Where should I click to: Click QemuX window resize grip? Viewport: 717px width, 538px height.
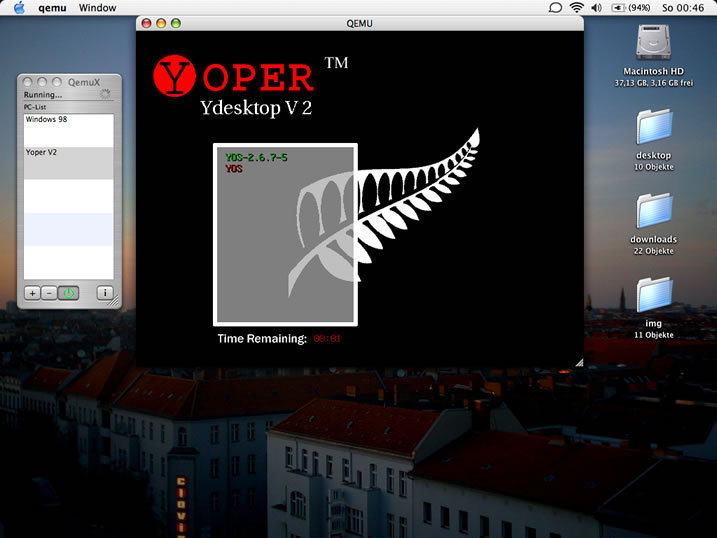click(x=114, y=301)
